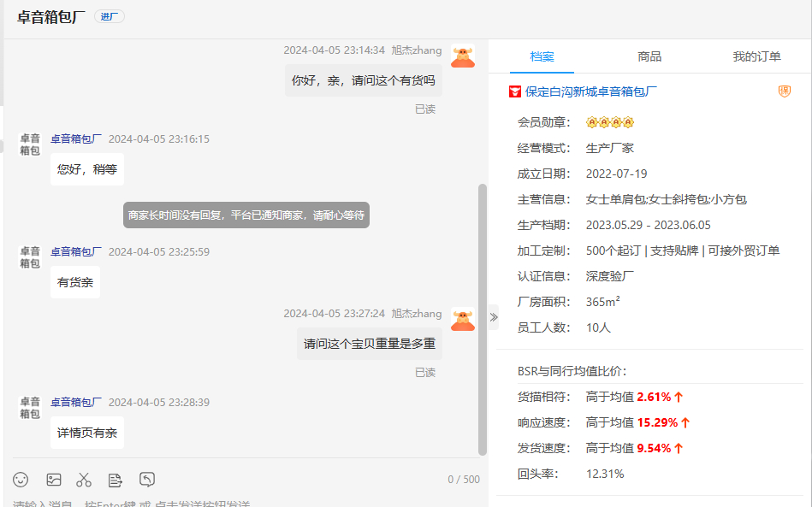Viewport: 812px width, 507px height.
Task: Open the 保定白沟新城卓音箱包厂 store link
Action: click(x=591, y=91)
